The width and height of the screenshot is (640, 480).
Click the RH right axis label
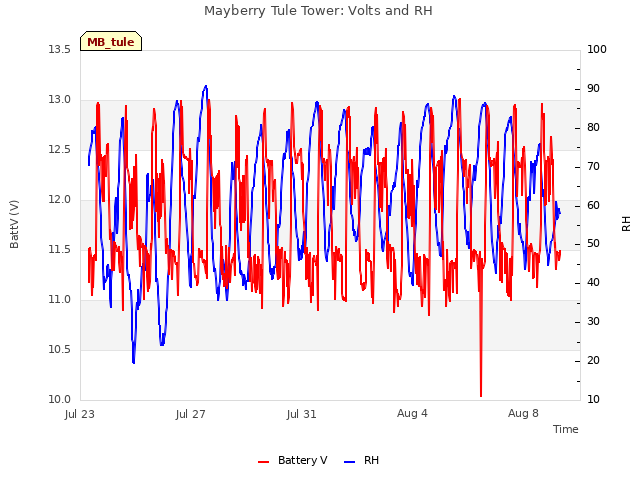click(626, 224)
